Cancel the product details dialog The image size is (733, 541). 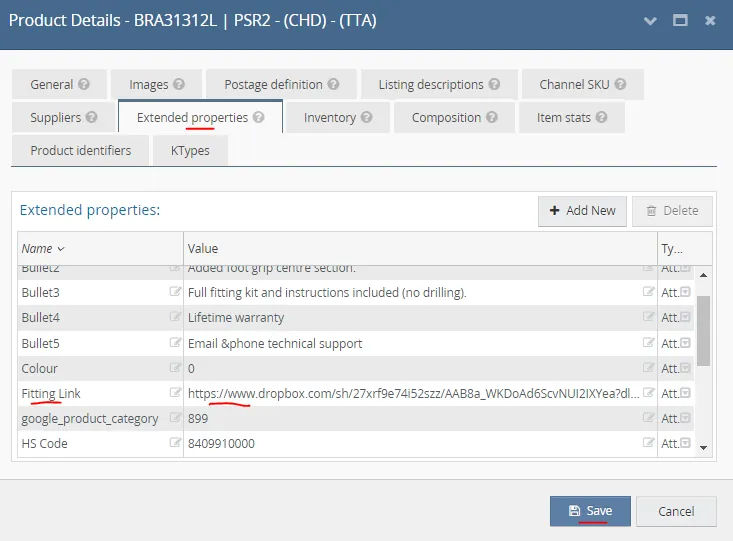676,511
